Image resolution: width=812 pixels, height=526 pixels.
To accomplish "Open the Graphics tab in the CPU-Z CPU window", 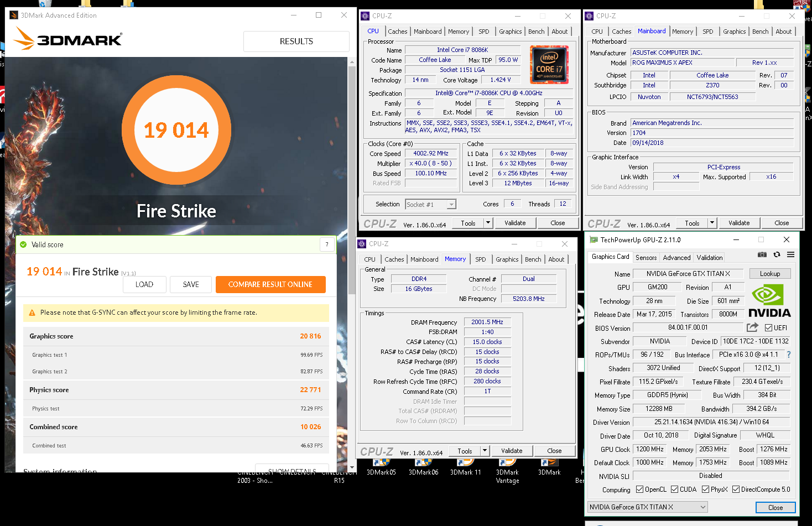I will 511,32.
